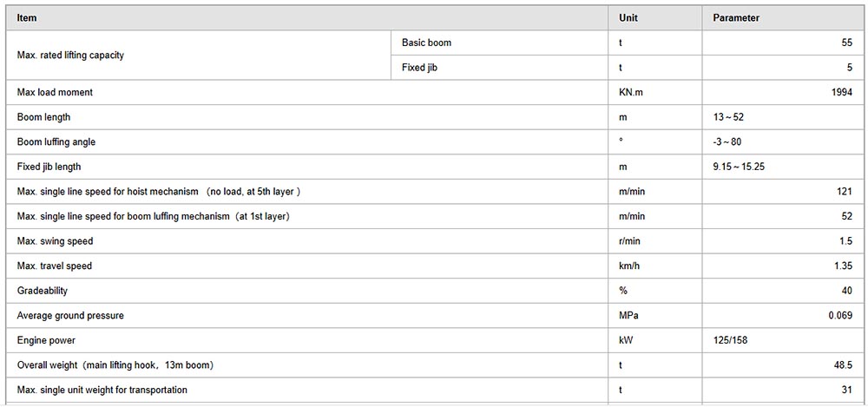Click the Max. swing speed label

pos(55,241)
